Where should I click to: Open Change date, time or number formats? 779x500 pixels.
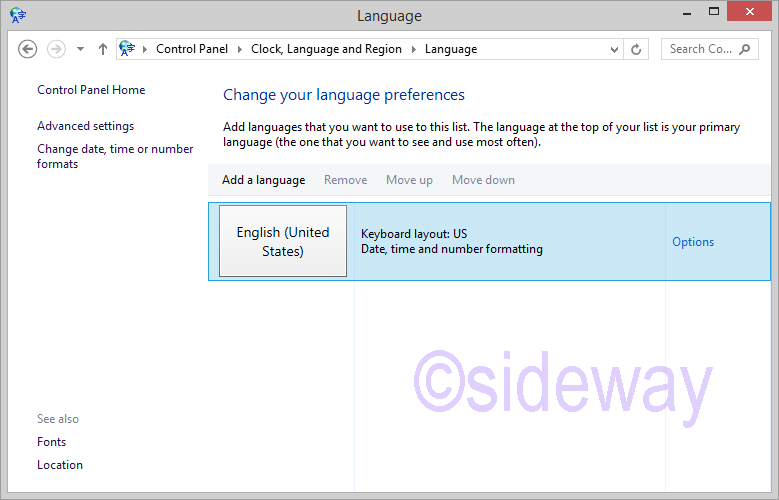(x=115, y=156)
